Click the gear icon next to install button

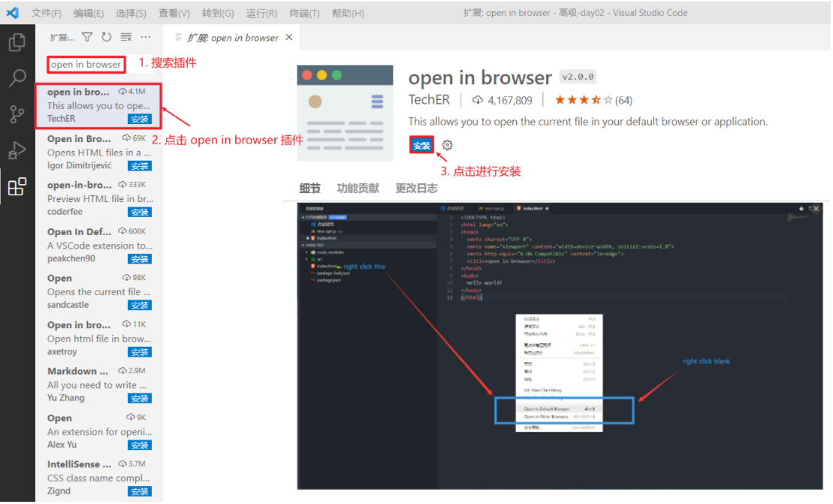[x=448, y=145]
